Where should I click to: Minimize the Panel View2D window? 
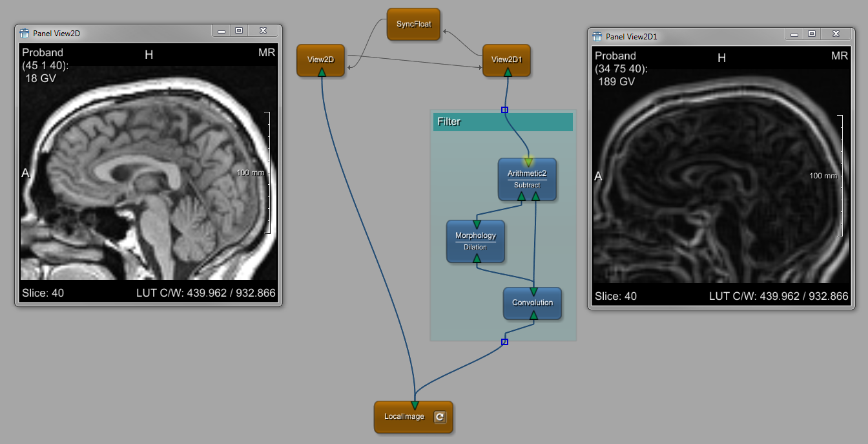tap(222, 30)
